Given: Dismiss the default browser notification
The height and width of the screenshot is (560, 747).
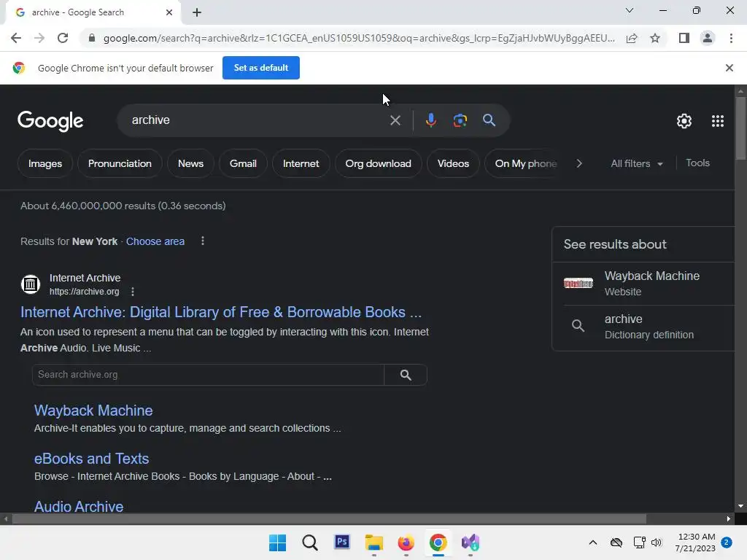Looking at the screenshot, I should 729,68.
